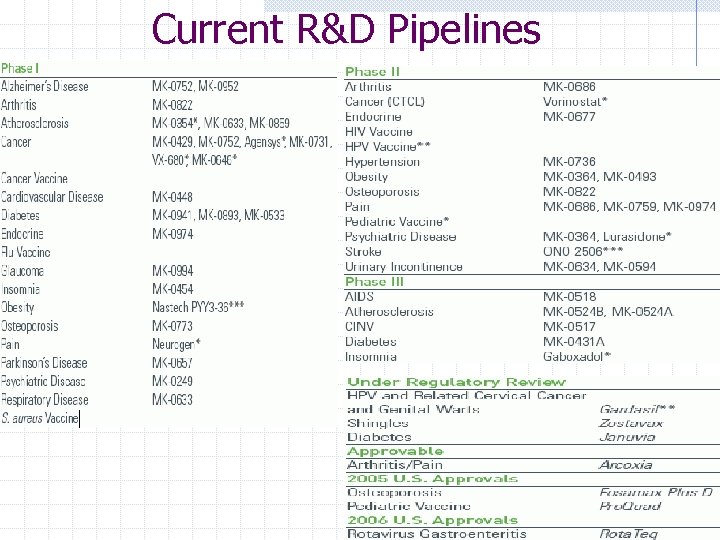The width and height of the screenshot is (720, 540).
Task: Click the 'AIDS' Phase III label
Action: point(360,297)
